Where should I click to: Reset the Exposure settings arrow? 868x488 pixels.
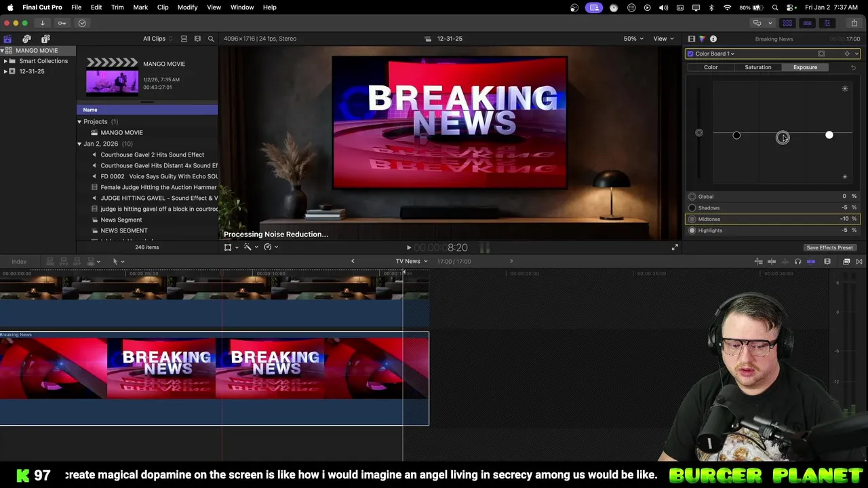pos(853,67)
